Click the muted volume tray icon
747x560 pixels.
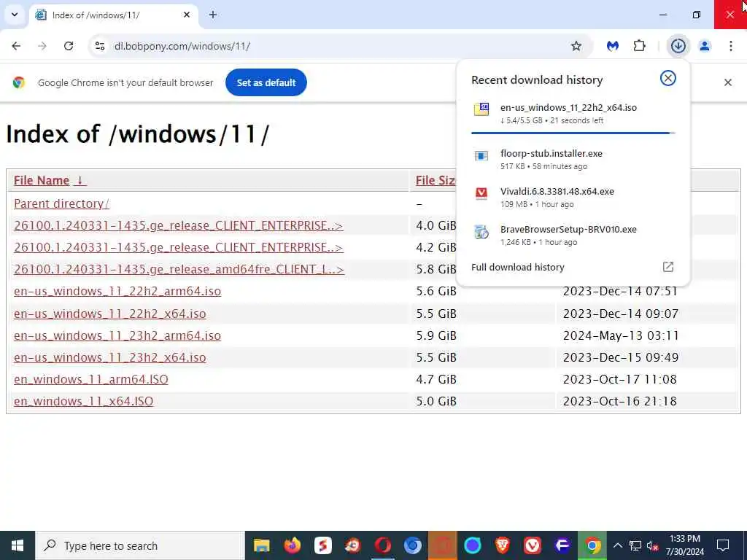tap(652, 545)
